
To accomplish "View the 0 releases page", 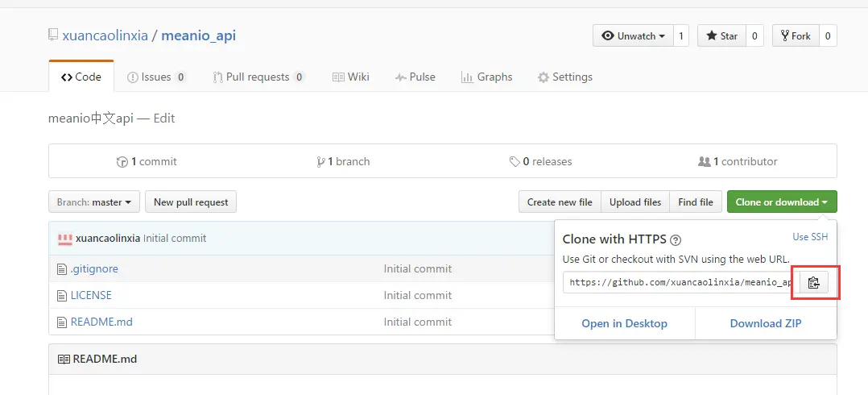I will [x=541, y=162].
